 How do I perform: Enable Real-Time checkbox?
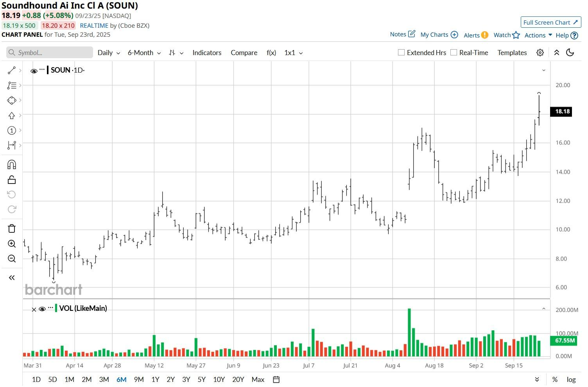tap(454, 52)
